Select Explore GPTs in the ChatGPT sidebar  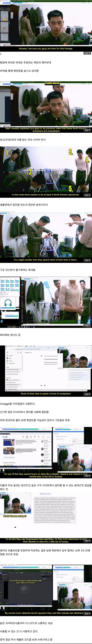click(11, 363)
